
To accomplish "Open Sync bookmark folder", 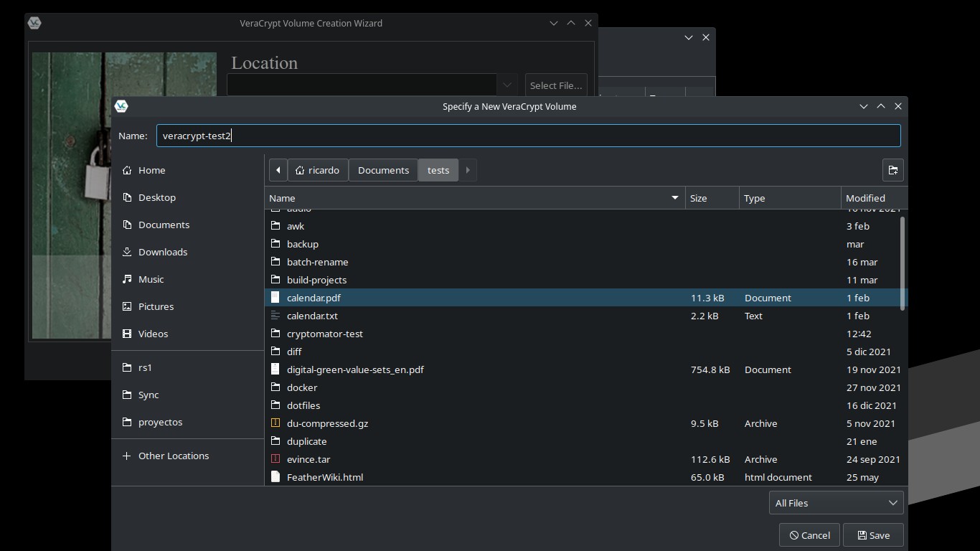I will click(149, 395).
